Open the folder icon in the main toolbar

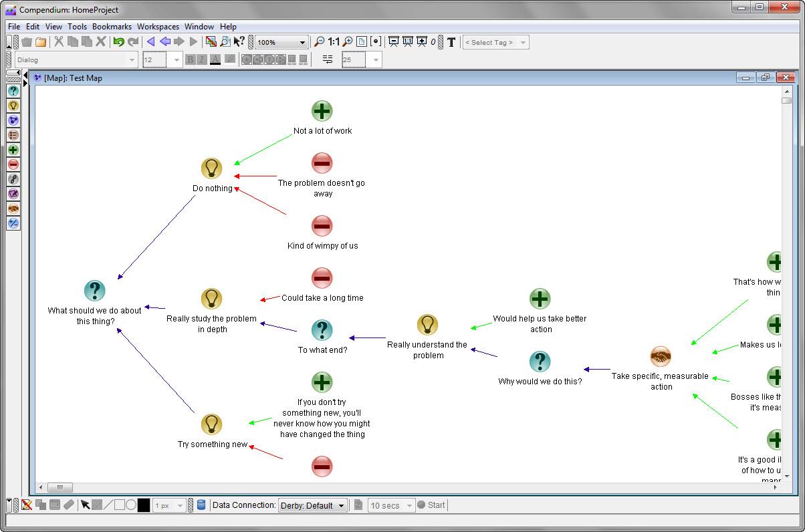click(41, 41)
